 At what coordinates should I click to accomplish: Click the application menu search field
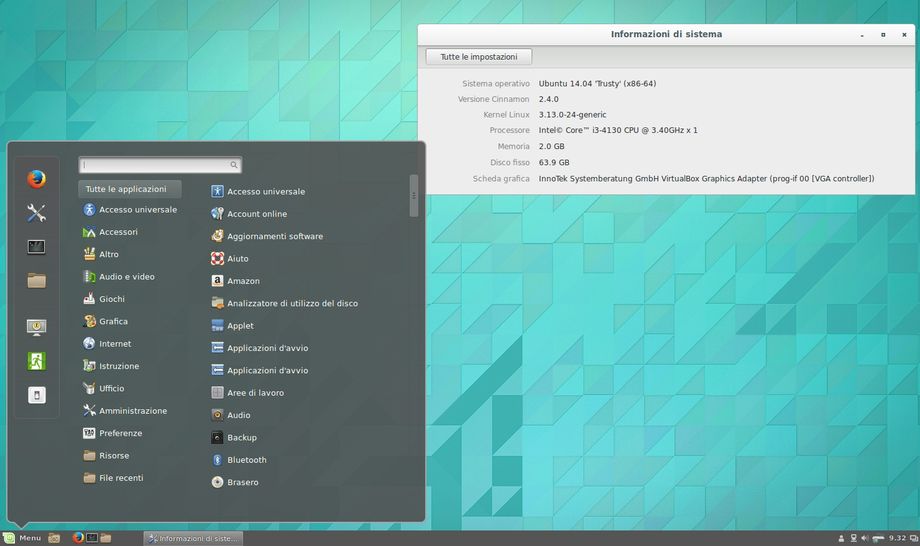coord(159,165)
